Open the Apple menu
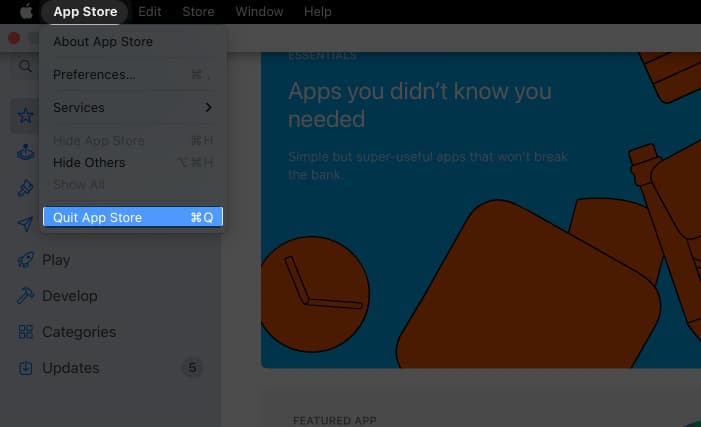This screenshot has width=701, height=427. [26, 11]
